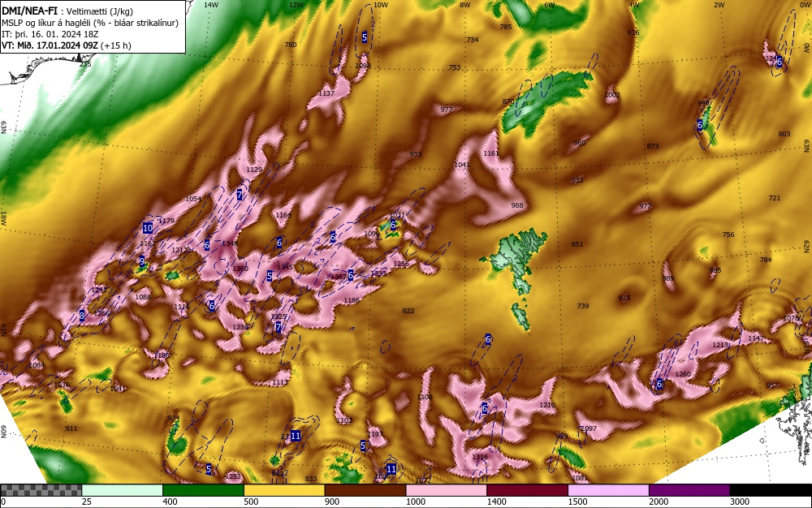Select the 'IT: þri. 16. 01. 2024 18Z' line

(x=50, y=34)
